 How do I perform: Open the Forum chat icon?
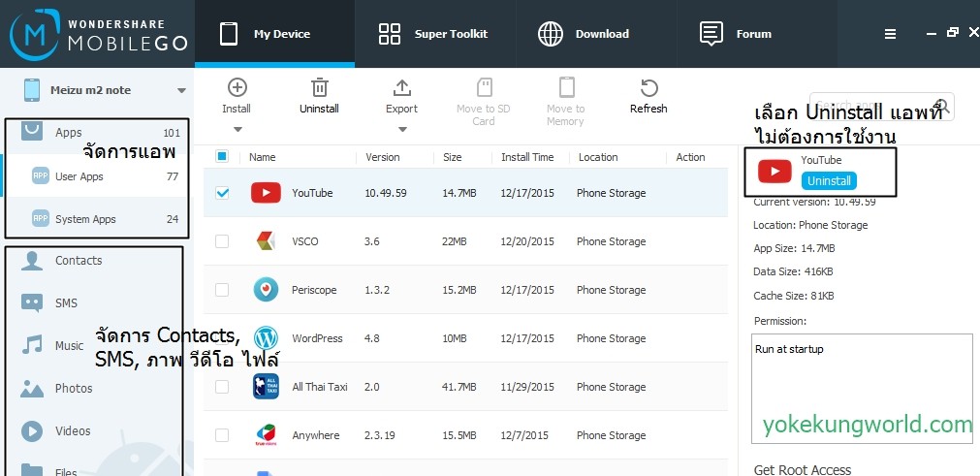711,34
